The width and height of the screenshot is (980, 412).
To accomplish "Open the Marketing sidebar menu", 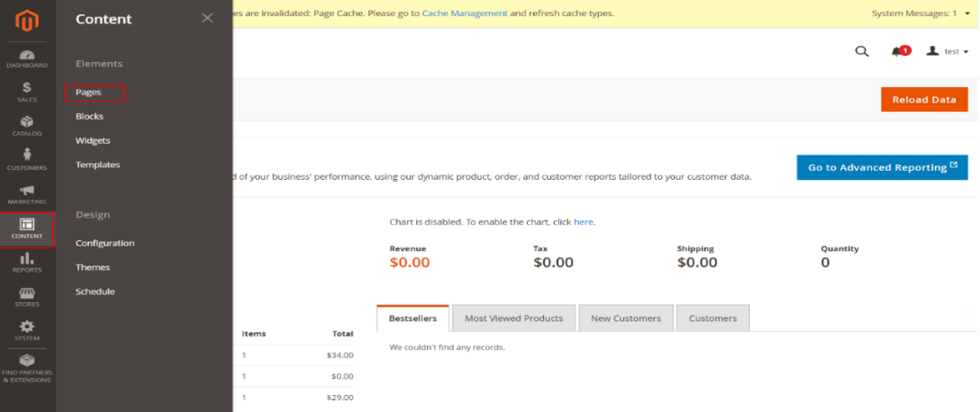I will pos(27,194).
